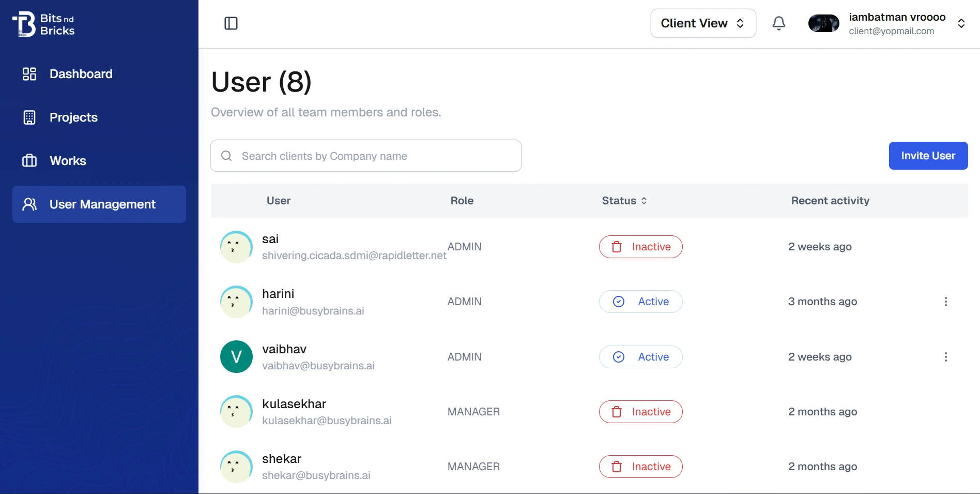The width and height of the screenshot is (980, 494).
Task: Open the notifications bell
Action: (x=778, y=23)
